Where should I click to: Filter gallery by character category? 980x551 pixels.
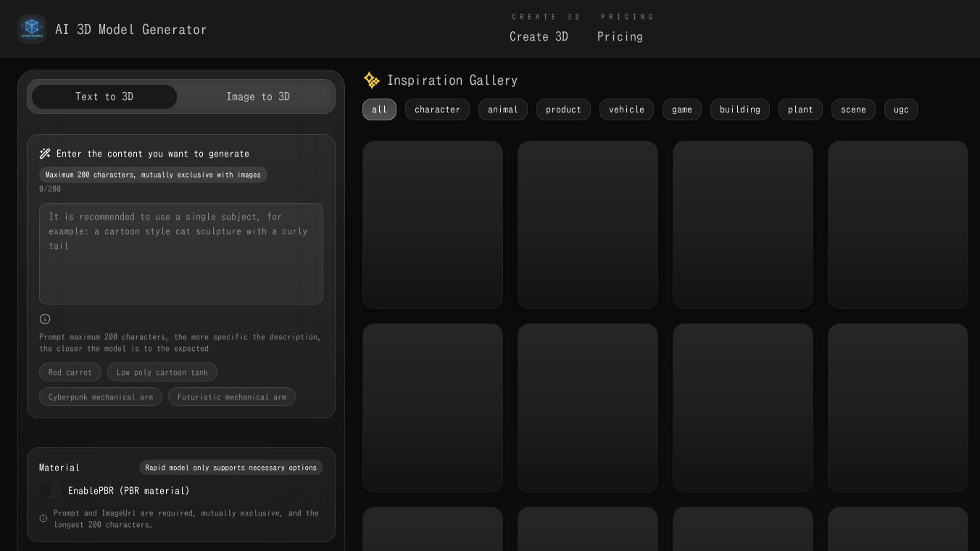pyautogui.click(x=437, y=109)
